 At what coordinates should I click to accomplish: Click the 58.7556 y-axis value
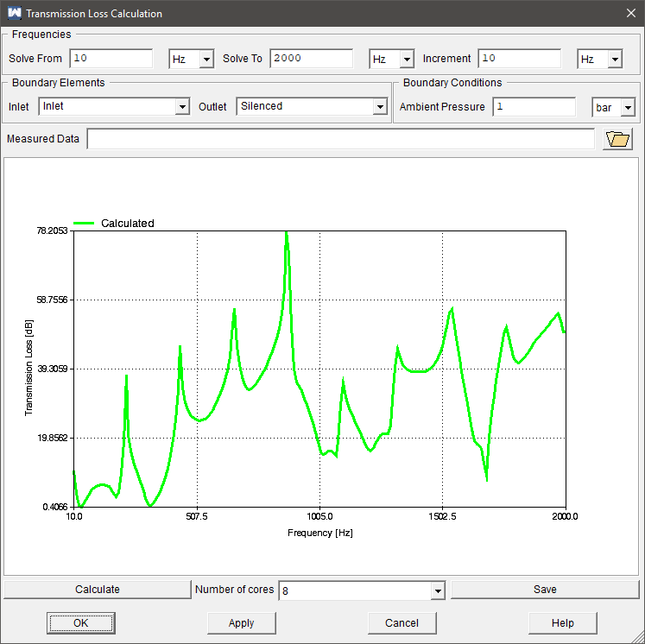[52, 300]
